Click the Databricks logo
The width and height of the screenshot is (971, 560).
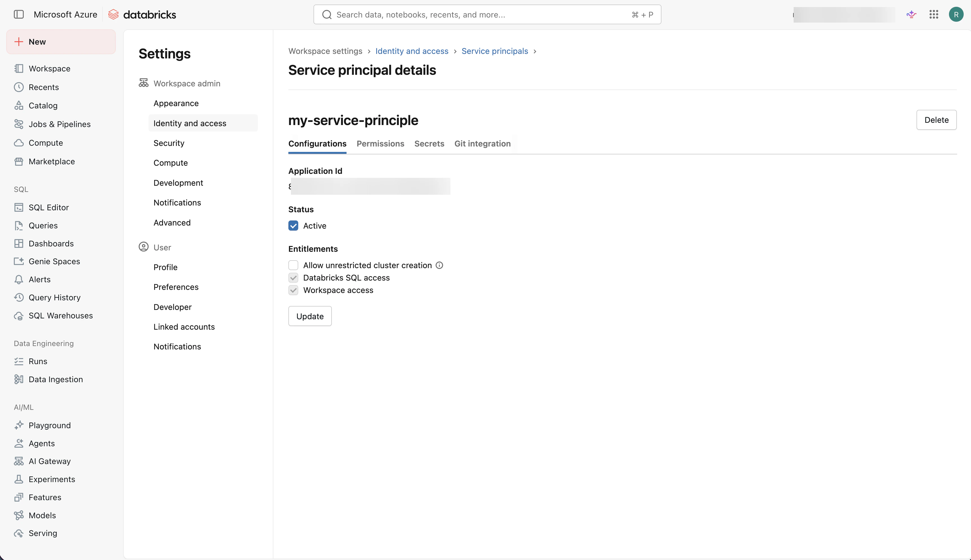(x=142, y=15)
